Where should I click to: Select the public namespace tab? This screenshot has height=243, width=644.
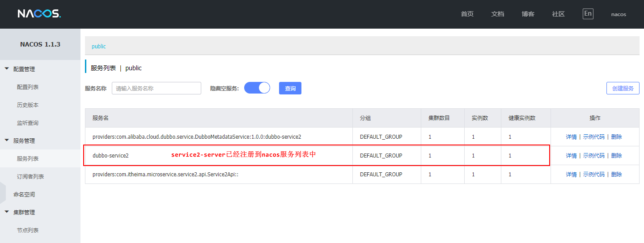[99, 47]
